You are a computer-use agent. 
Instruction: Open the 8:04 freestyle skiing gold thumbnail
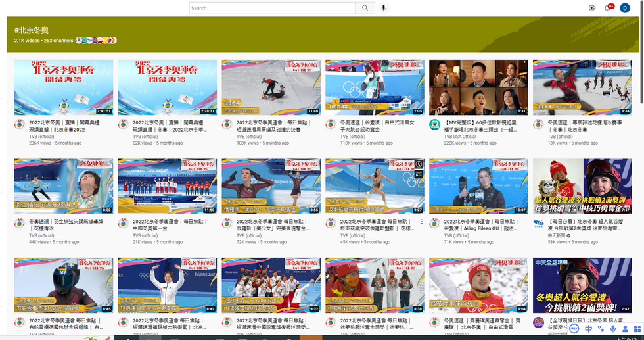point(479,285)
